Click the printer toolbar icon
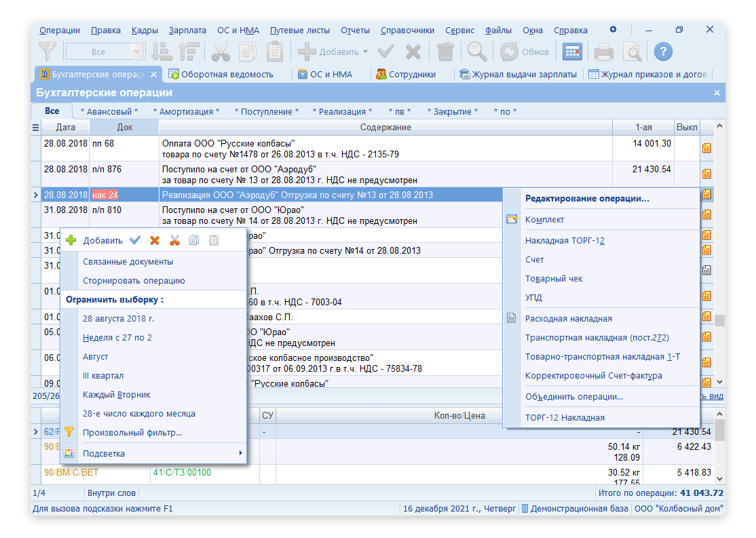Image resolution: width=756 pixels, height=538 pixels. coord(603,52)
